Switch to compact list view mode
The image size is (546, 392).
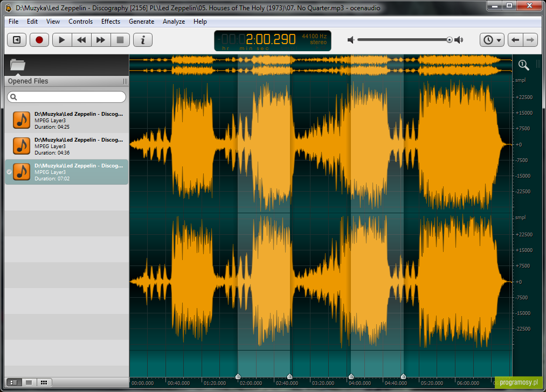coord(29,383)
